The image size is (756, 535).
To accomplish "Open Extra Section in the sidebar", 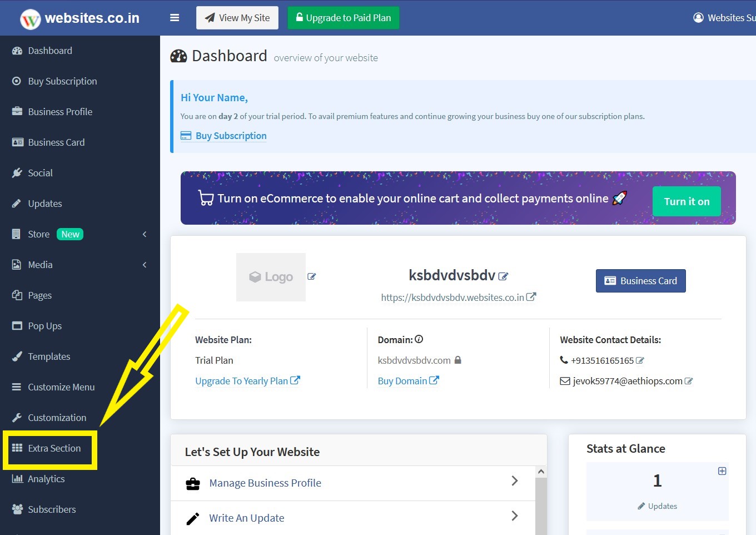I will (54, 448).
